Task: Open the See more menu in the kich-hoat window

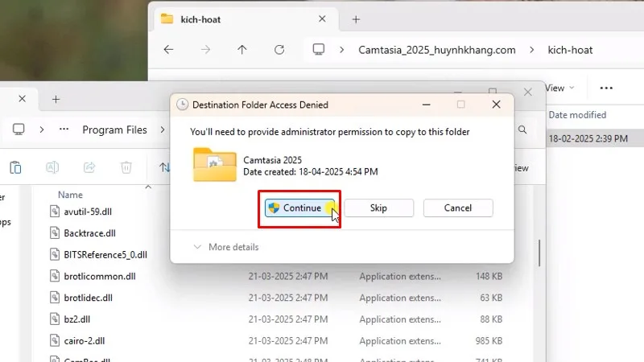Action: [606, 88]
